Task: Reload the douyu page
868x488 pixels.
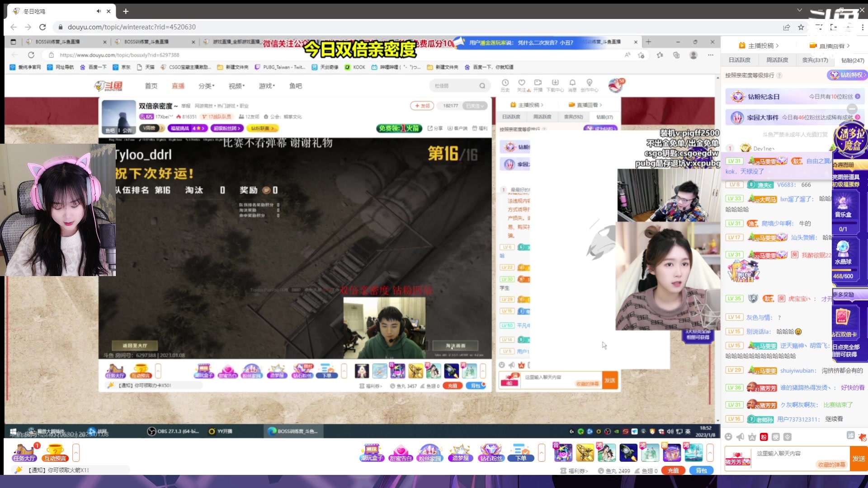Action: (42, 27)
